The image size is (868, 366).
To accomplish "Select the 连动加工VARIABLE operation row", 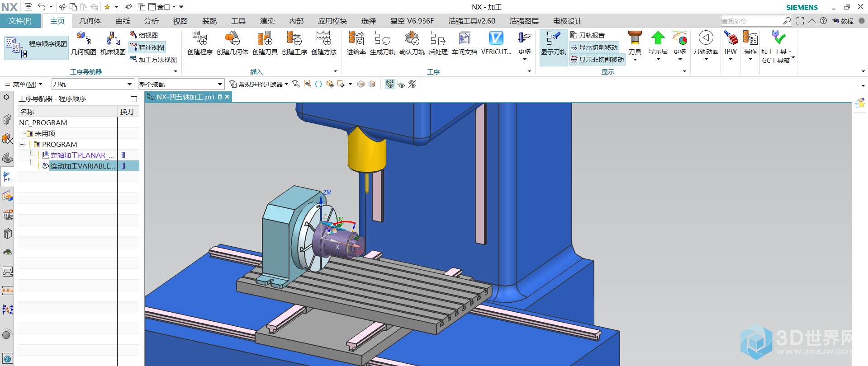I will point(78,166).
